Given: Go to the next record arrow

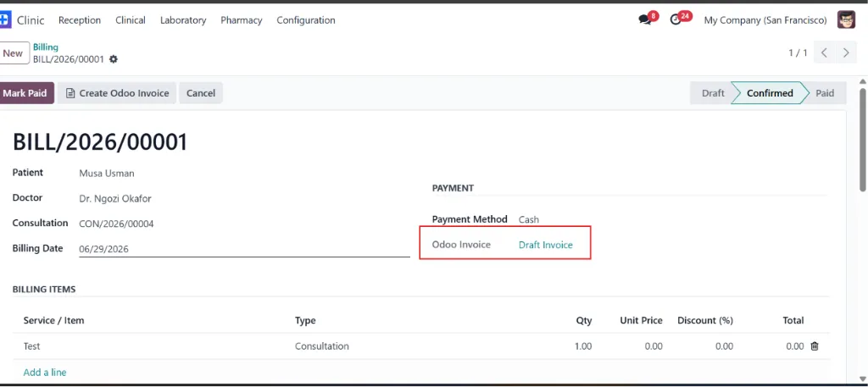Looking at the screenshot, I should point(846,53).
